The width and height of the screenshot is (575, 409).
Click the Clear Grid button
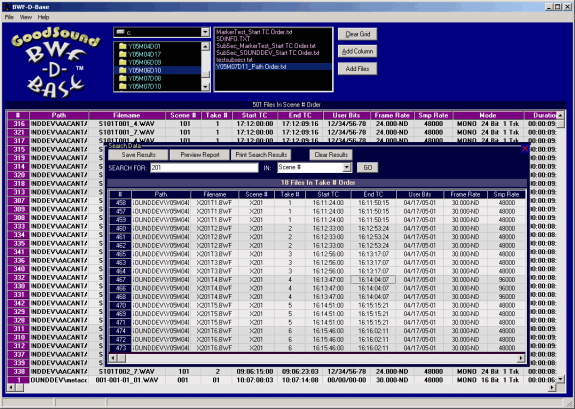(358, 34)
